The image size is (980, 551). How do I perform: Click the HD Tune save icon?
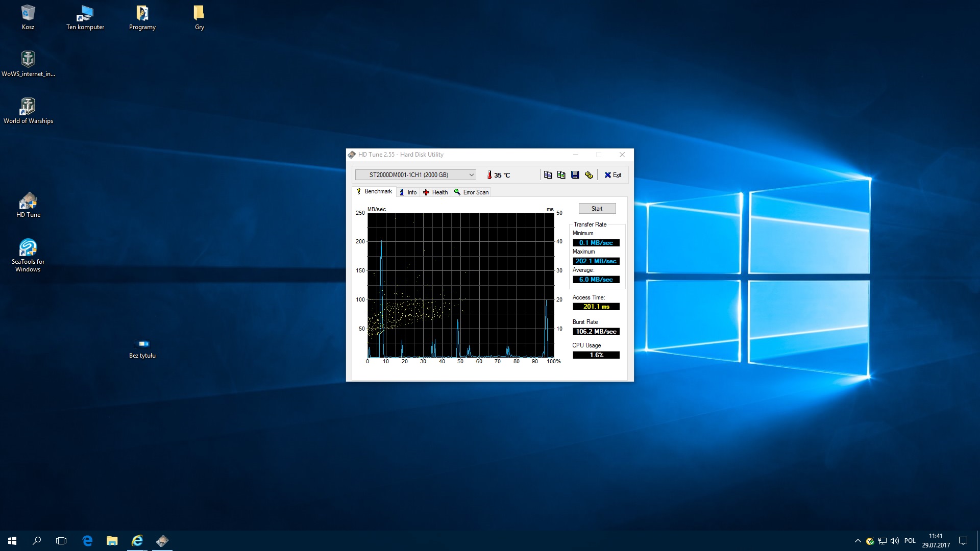pos(575,175)
